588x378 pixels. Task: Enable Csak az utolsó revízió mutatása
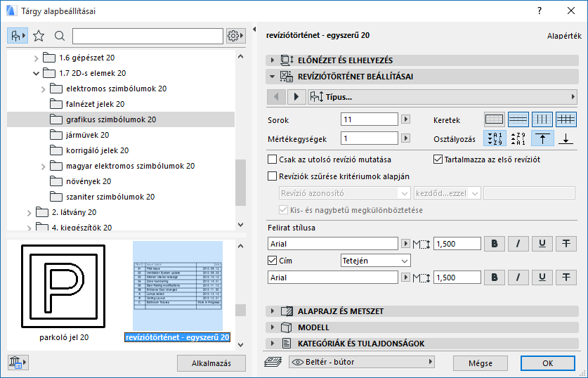(273, 159)
